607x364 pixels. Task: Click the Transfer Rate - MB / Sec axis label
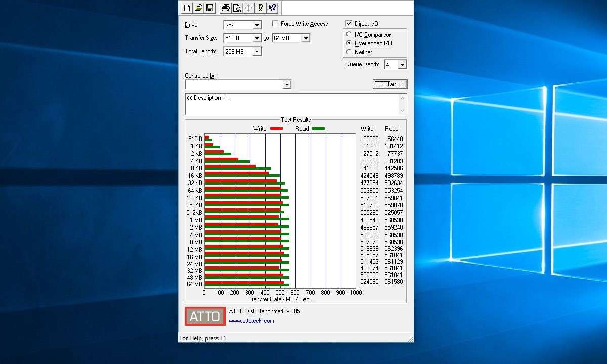pyautogui.click(x=279, y=299)
